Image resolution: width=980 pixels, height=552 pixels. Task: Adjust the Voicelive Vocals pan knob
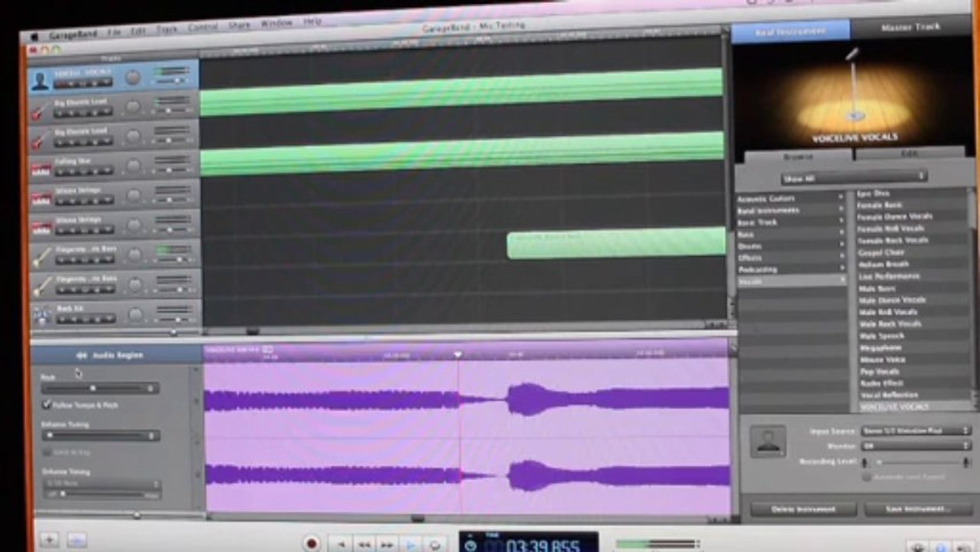133,77
